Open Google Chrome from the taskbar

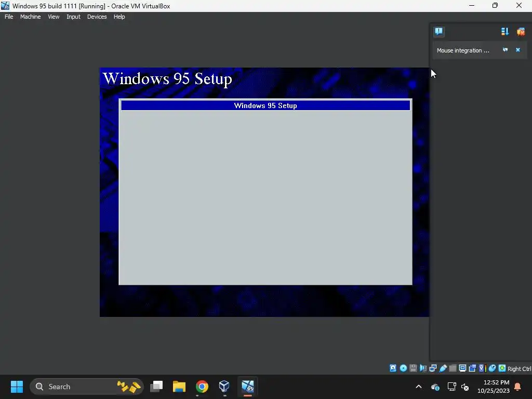point(202,387)
